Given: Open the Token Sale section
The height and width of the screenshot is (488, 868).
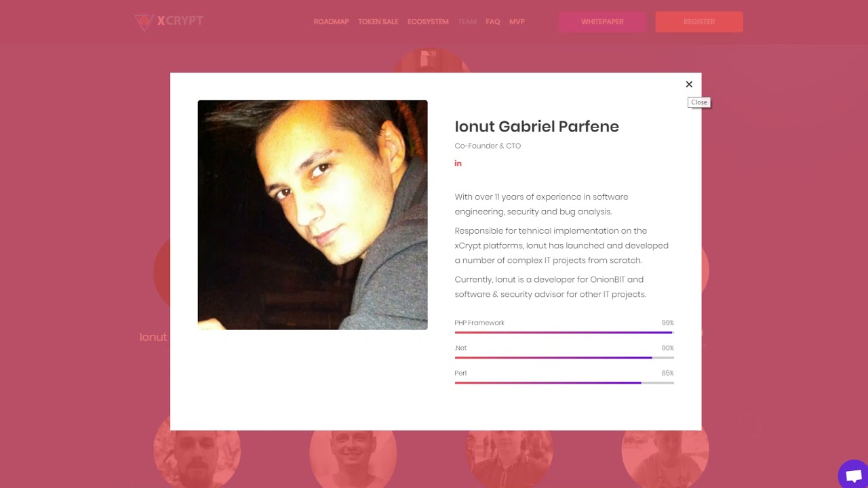Looking at the screenshot, I should [x=378, y=22].
